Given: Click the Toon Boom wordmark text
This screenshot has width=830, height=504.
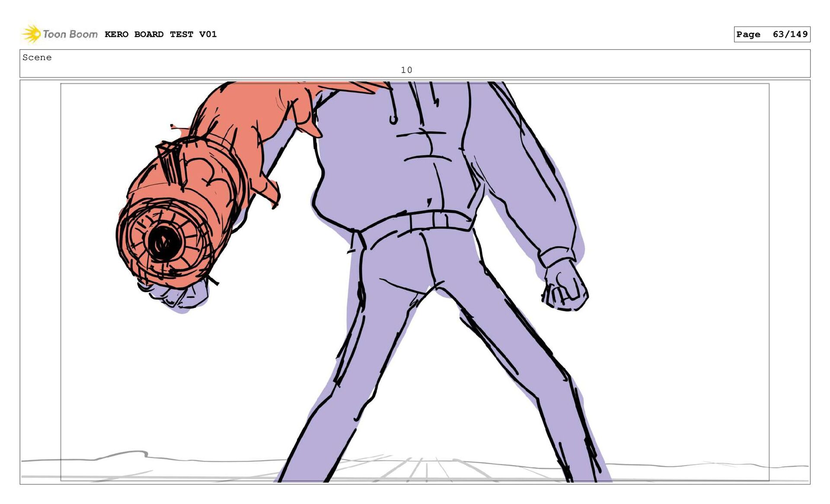Looking at the screenshot, I should tap(70, 34).
